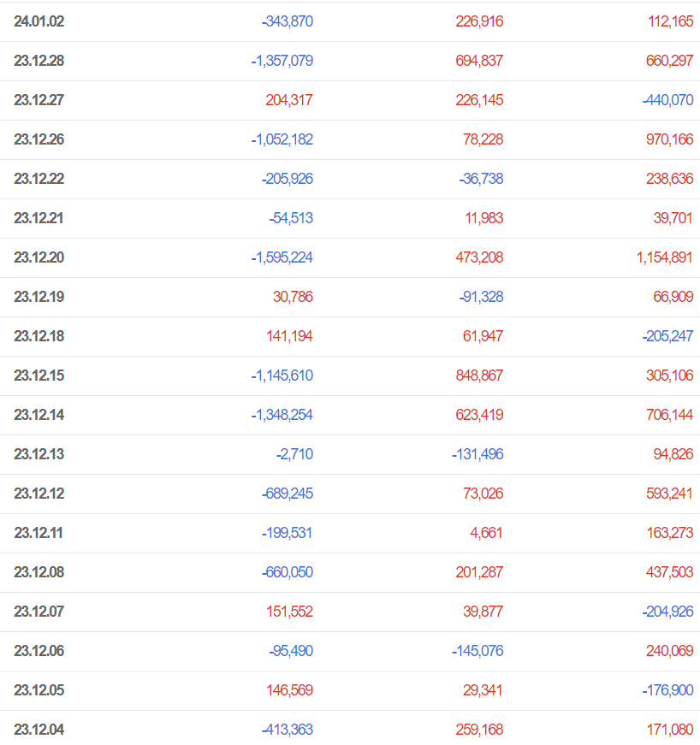Click the 23.12.26 date label

pyautogui.click(x=39, y=139)
